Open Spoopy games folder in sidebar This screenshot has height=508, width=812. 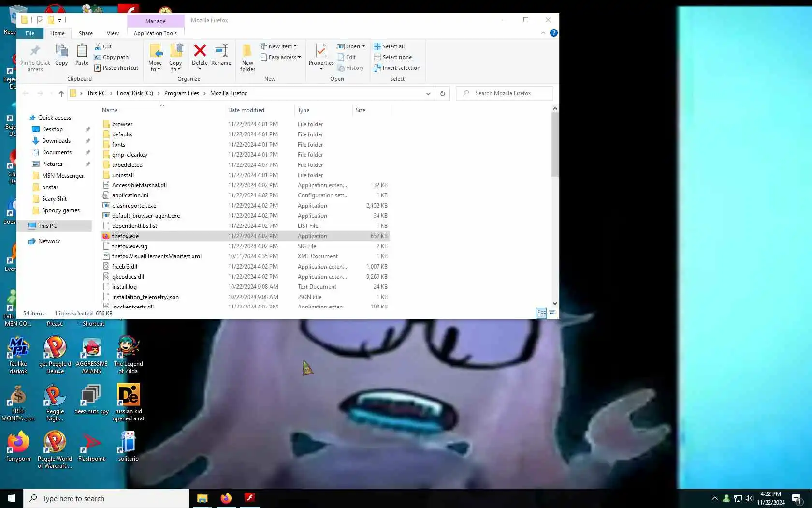click(60, 210)
